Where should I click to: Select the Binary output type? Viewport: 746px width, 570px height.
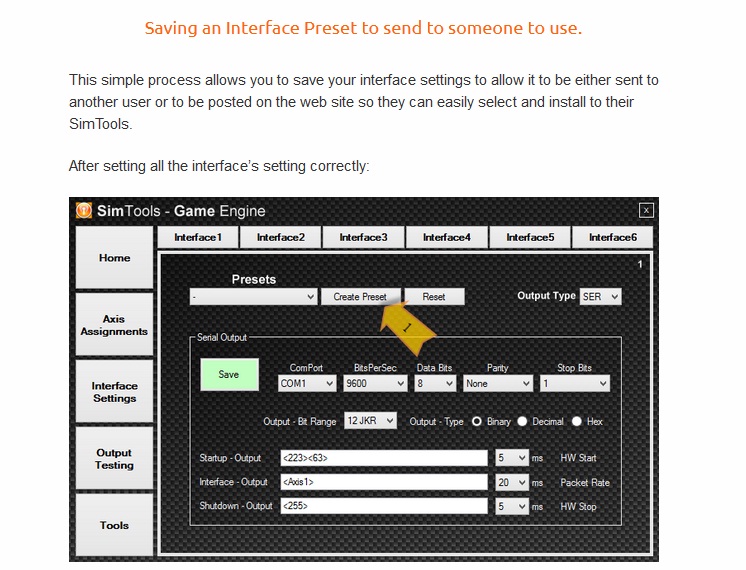coord(476,422)
